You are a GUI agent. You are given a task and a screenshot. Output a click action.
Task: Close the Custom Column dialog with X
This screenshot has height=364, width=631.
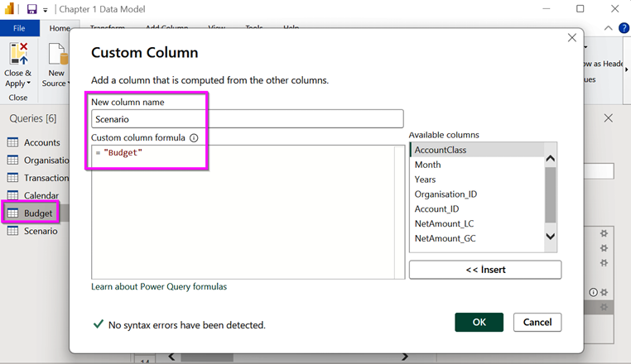(571, 38)
